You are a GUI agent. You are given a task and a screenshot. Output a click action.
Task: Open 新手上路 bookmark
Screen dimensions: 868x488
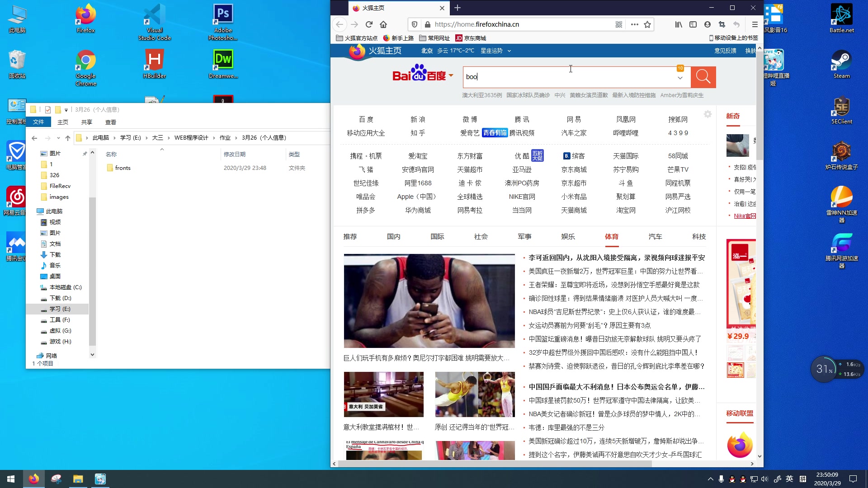(398, 38)
